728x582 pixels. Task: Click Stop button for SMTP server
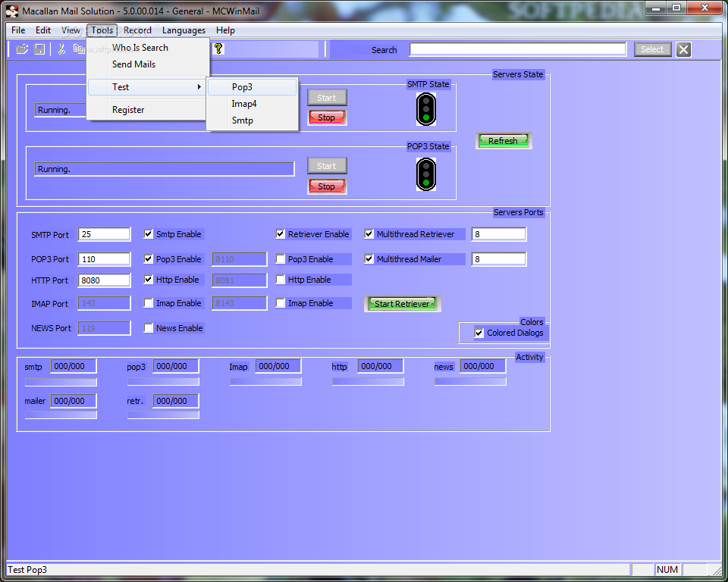tap(327, 117)
